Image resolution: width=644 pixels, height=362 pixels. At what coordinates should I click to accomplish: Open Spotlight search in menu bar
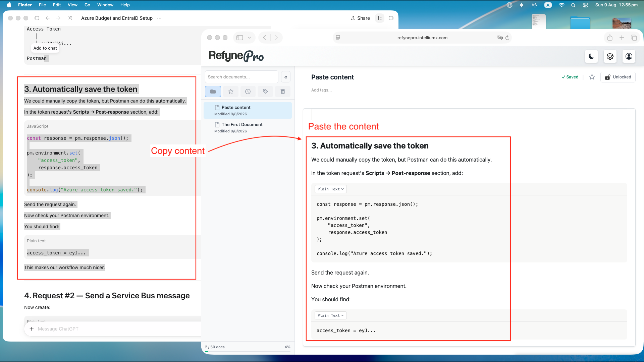573,5
